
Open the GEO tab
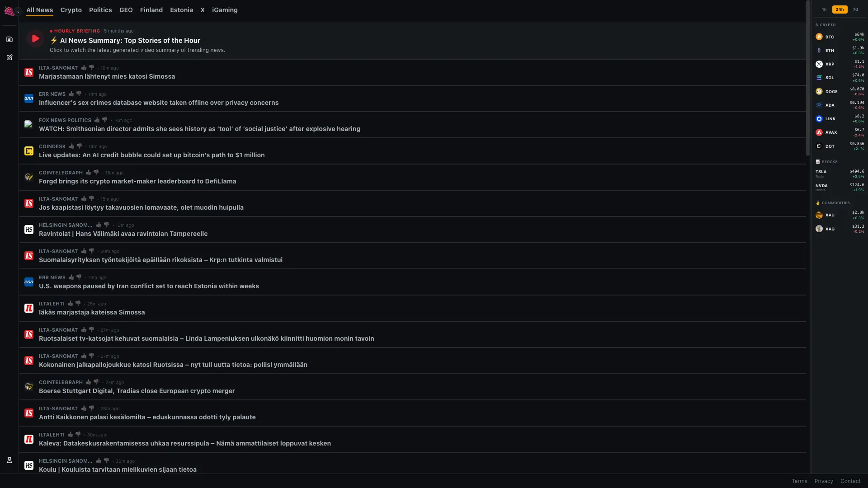click(126, 10)
